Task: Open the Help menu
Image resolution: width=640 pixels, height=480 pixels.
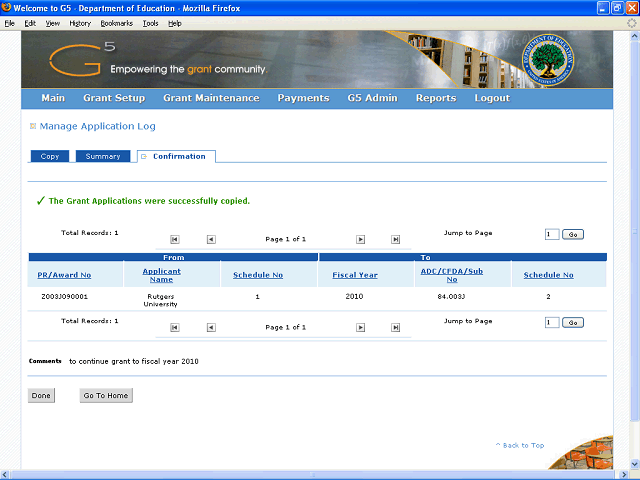Action: (x=175, y=23)
